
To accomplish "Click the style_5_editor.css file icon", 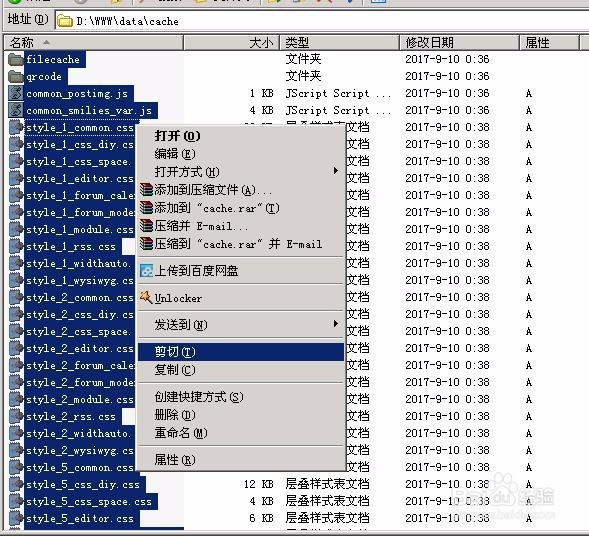I will pyautogui.click(x=16, y=518).
